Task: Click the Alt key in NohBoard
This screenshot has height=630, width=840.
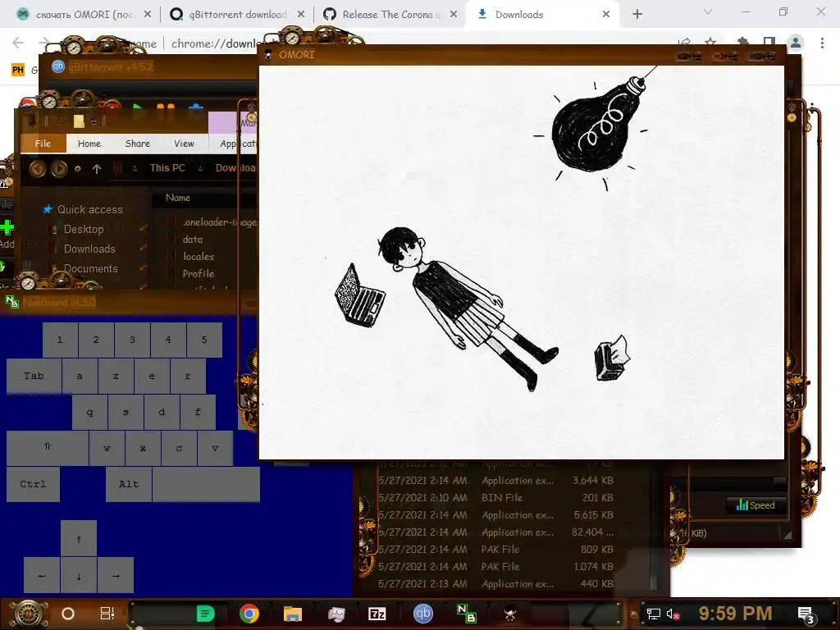Action: point(129,484)
